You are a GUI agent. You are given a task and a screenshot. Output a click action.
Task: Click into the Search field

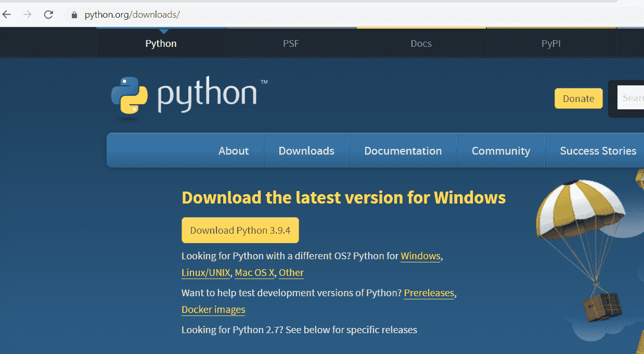pos(631,98)
